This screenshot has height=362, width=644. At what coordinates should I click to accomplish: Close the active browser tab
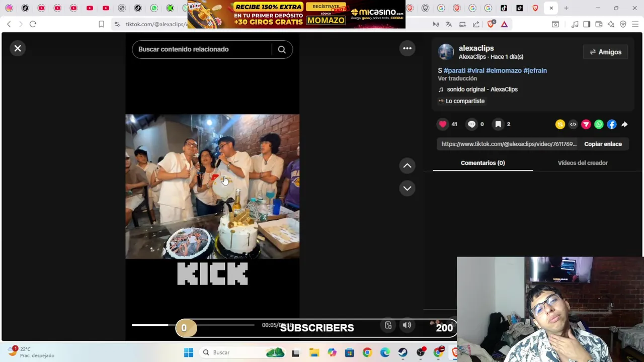point(551,8)
